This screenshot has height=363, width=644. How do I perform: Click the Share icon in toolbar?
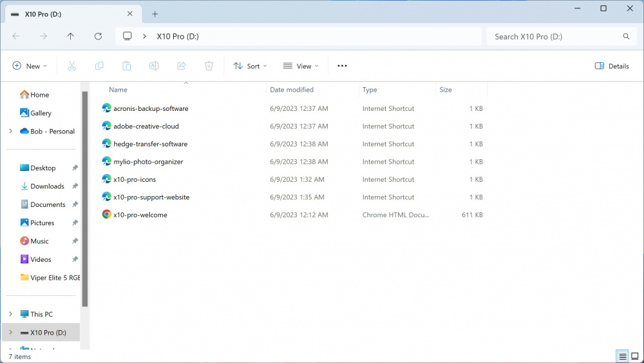click(182, 66)
